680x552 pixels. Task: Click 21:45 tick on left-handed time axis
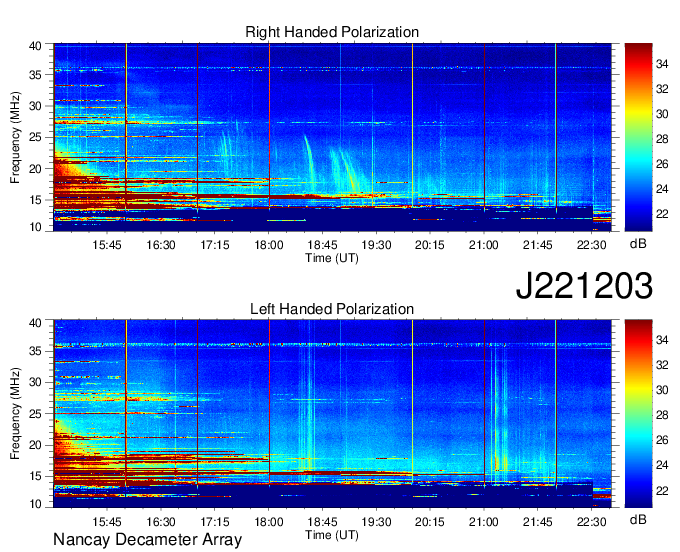click(538, 522)
